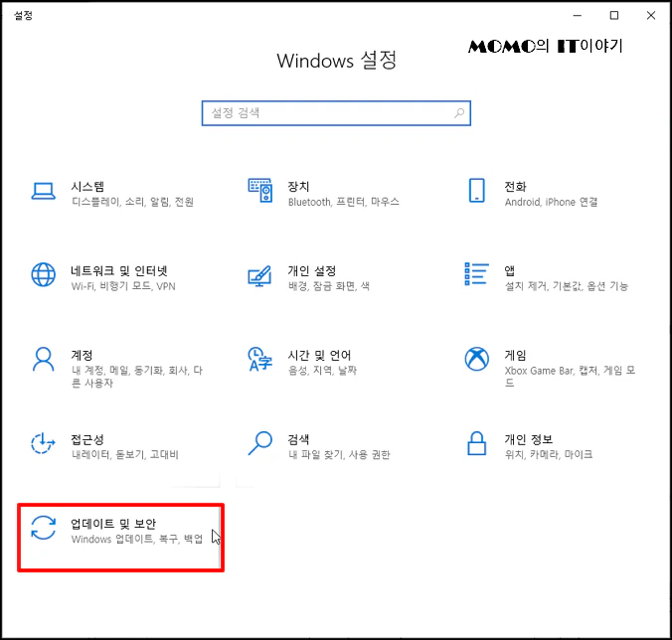Click the 시간 및 언어 icon
The width and height of the screenshot is (672, 640).
click(x=260, y=359)
